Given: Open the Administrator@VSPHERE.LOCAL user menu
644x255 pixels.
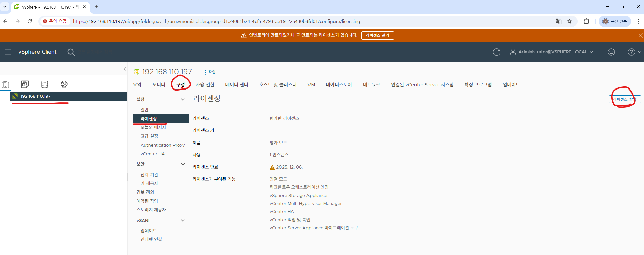Looking at the screenshot, I should click(552, 52).
